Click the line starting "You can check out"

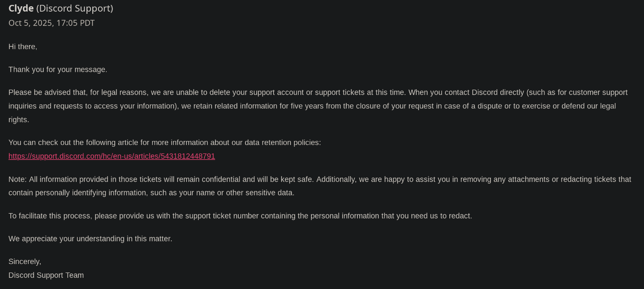click(89, 142)
